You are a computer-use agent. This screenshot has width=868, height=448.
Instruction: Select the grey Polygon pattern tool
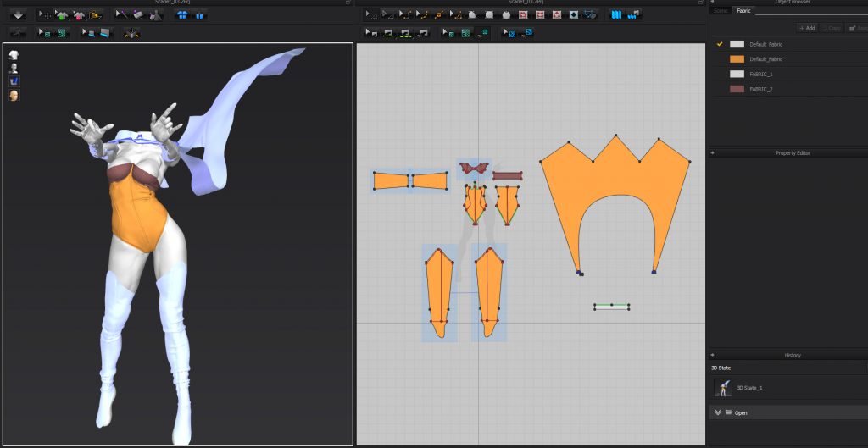[x=473, y=15]
